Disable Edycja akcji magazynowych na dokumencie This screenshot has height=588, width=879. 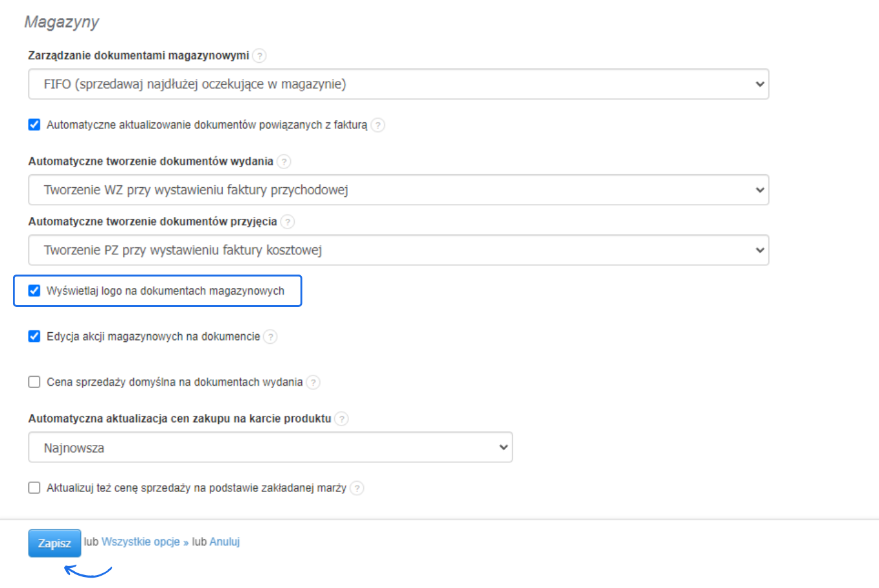point(34,336)
